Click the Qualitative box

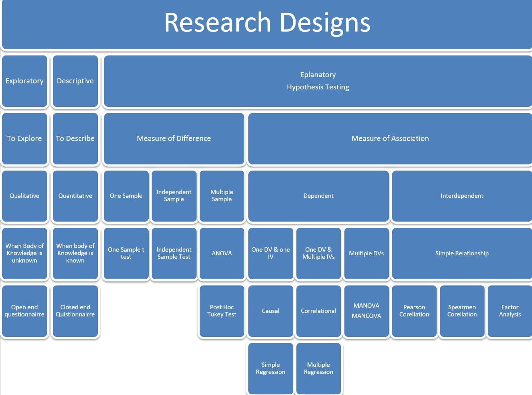pos(25,196)
